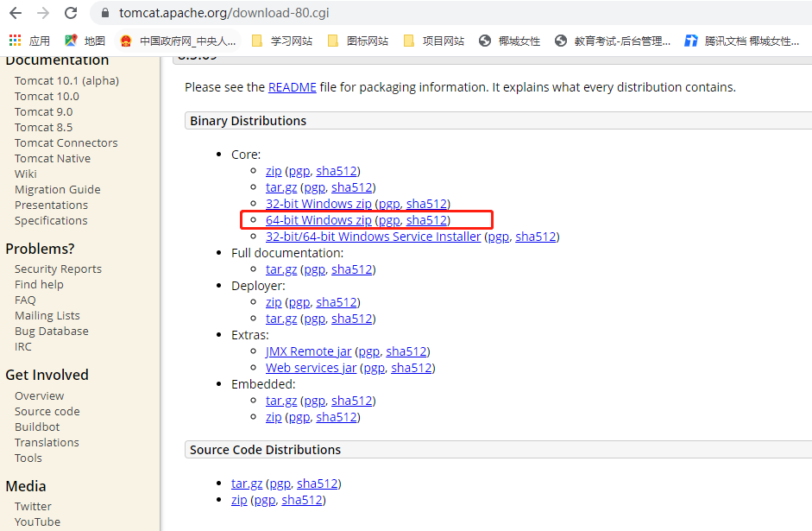Open Tomcat Native documentation

53,159
